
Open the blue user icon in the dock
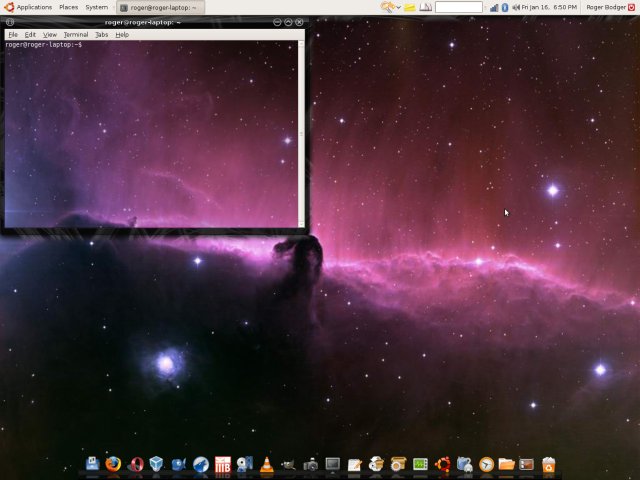coord(464,464)
